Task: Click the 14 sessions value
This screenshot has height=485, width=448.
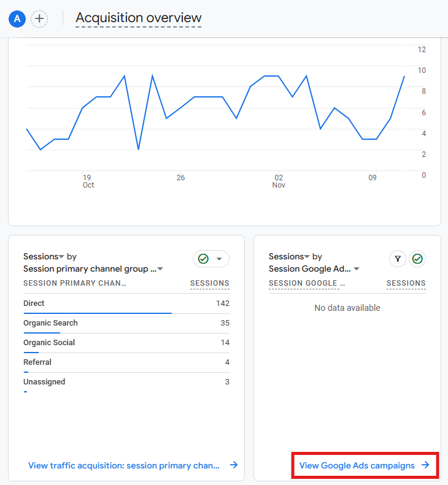Action: (225, 342)
